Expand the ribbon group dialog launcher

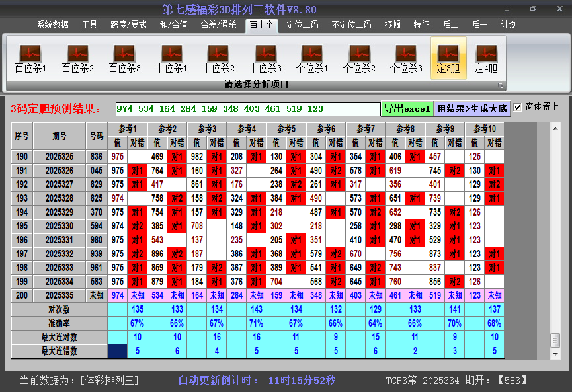point(501,85)
